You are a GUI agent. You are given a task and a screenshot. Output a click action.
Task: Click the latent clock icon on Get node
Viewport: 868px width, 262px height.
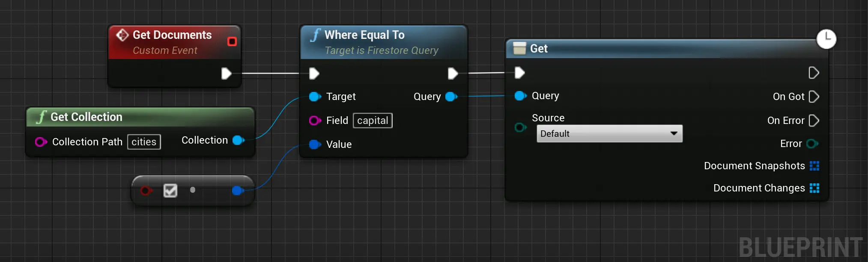pos(826,39)
